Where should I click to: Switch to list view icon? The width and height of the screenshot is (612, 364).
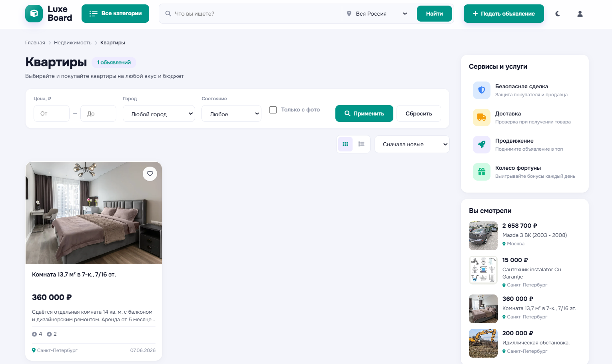click(x=361, y=144)
